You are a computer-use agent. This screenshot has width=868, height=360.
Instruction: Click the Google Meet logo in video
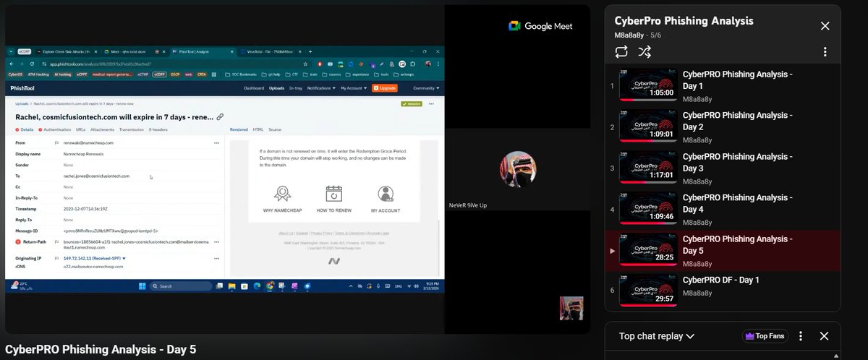[x=540, y=26]
